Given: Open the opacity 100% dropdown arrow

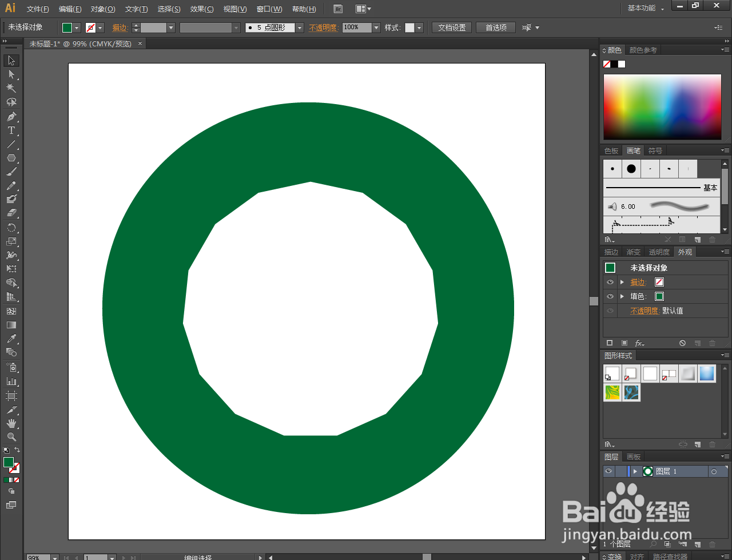Looking at the screenshot, I should click(376, 27).
